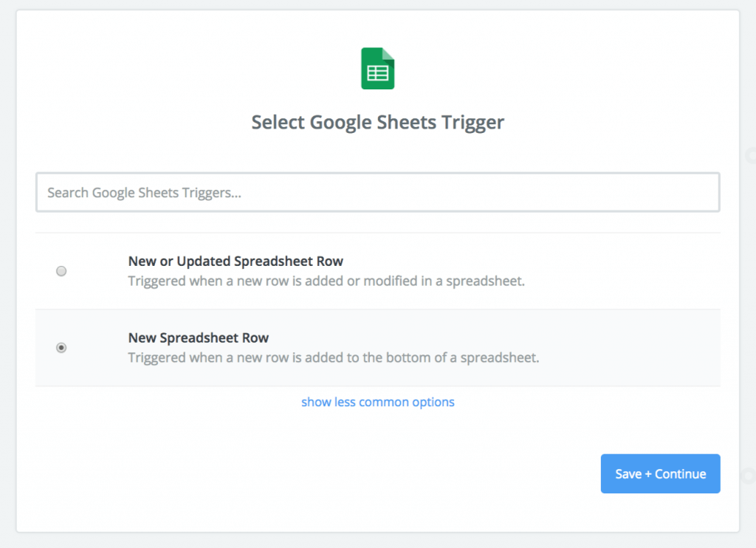The width and height of the screenshot is (756, 548).
Task: Click the partial circle at the lower right edge
Action: [752, 475]
